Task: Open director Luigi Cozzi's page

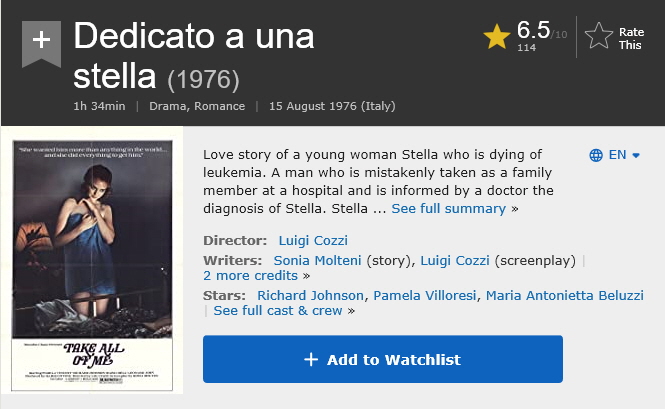Action: (x=313, y=241)
